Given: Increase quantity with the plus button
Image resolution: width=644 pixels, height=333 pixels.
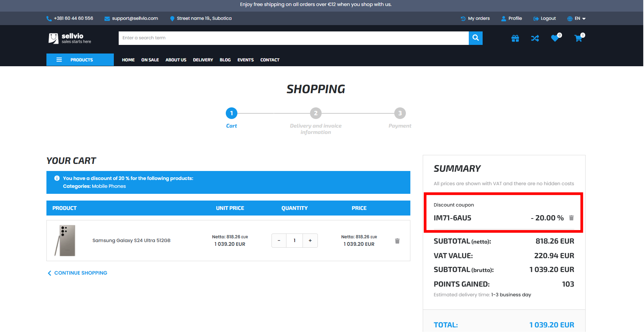Looking at the screenshot, I should (310, 241).
